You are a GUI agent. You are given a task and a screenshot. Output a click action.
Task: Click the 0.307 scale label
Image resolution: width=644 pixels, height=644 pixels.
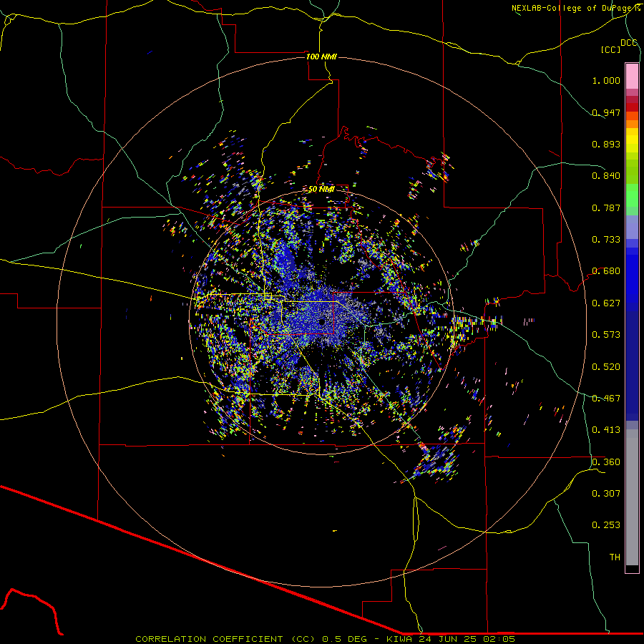tap(606, 494)
